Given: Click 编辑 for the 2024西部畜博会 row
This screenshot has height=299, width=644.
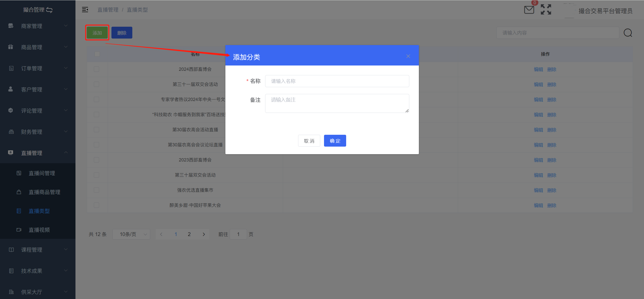Looking at the screenshot, I should 538,69.
